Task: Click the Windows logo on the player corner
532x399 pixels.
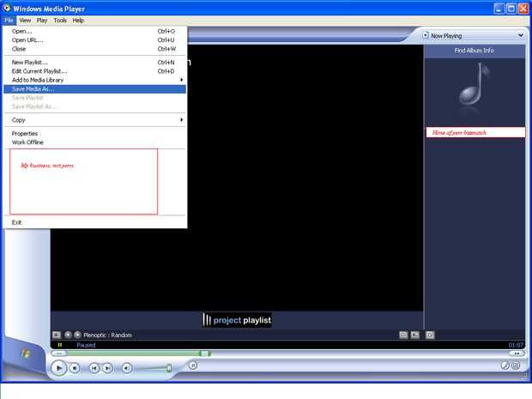Action: [26, 354]
